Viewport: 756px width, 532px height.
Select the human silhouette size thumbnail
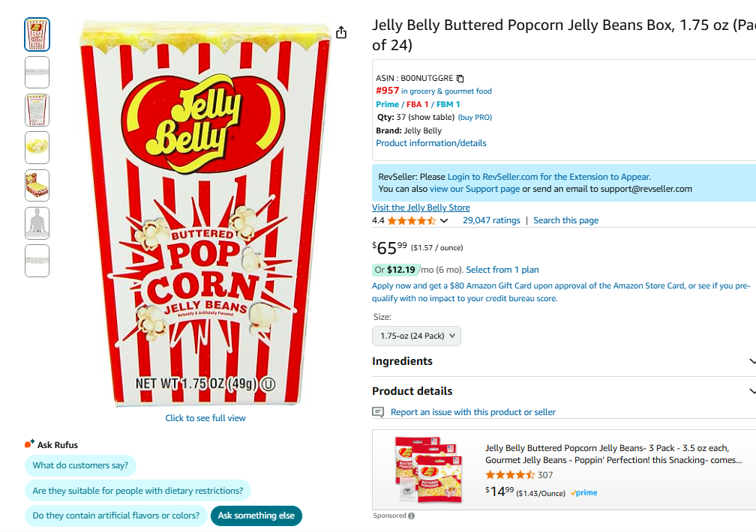[37, 223]
